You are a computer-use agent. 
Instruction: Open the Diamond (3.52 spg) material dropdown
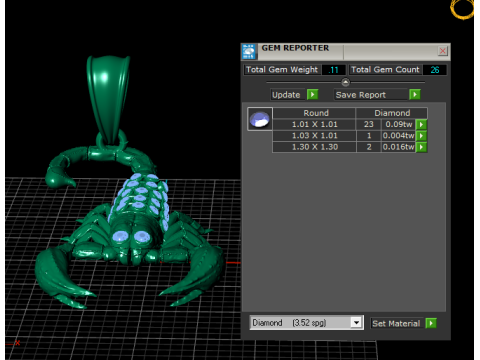click(x=356, y=323)
